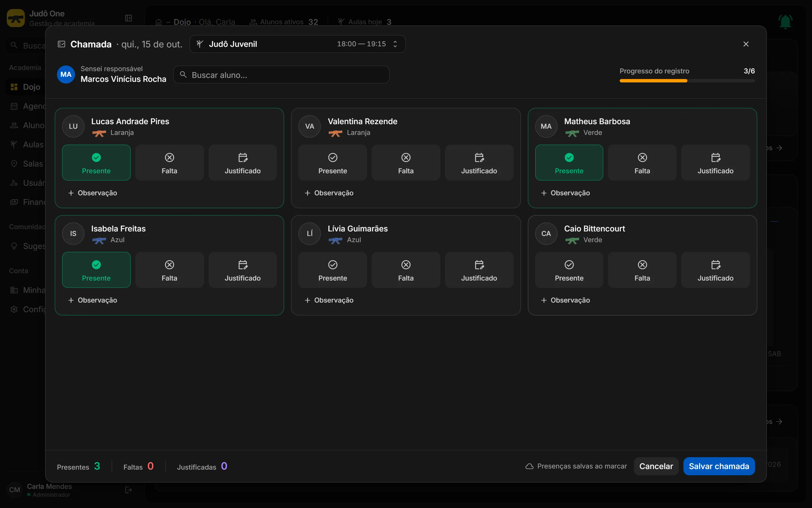
Task: Click the MA sensei avatar
Action: pyautogui.click(x=66, y=75)
